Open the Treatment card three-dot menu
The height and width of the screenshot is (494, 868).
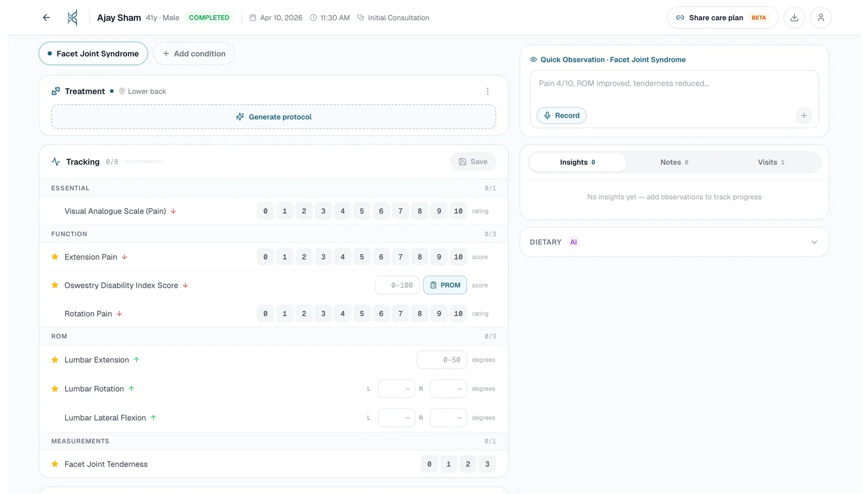point(487,91)
